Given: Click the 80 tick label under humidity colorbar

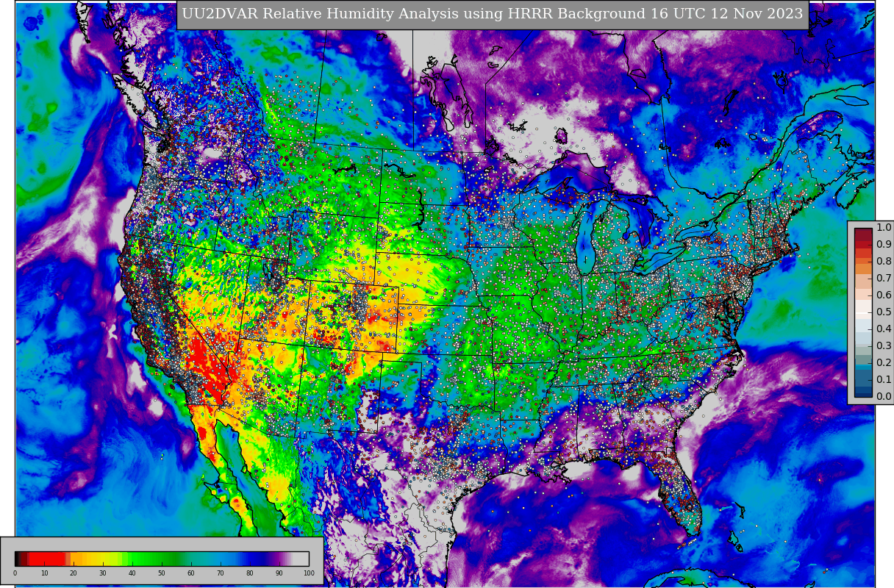Looking at the screenshot, I should pos(250,573).
